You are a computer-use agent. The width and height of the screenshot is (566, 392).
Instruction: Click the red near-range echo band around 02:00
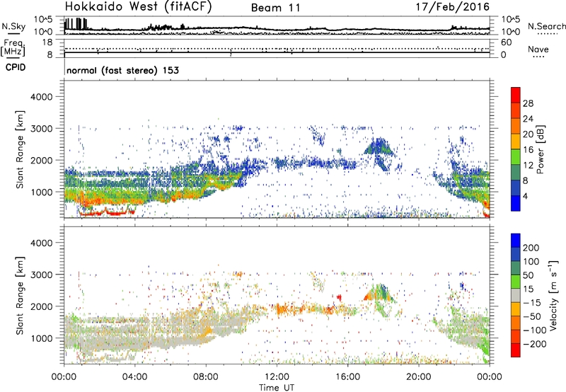coord(107,212)
